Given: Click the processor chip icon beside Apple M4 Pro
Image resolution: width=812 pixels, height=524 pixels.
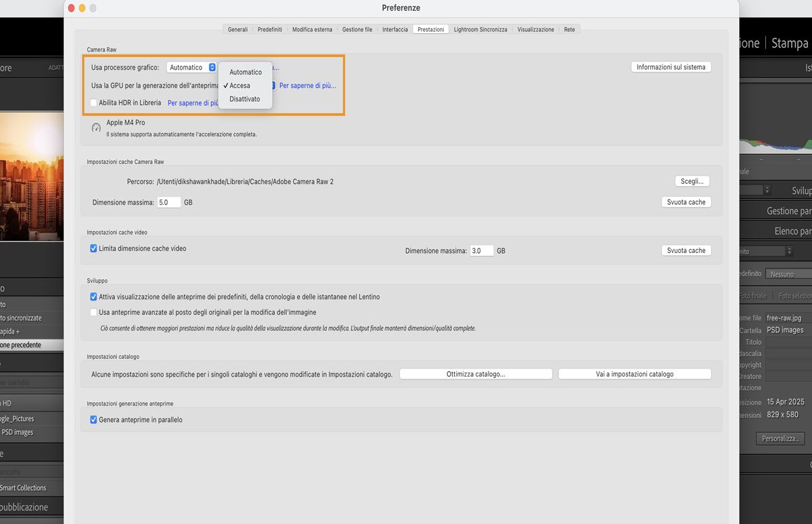Looking at the screenshot, I should (x=94, y=126).
